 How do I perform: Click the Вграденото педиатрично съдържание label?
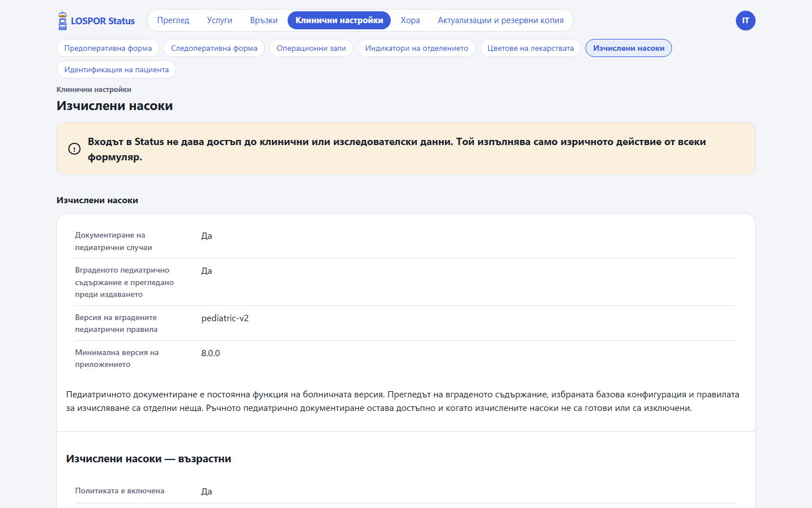coord(124,282)
